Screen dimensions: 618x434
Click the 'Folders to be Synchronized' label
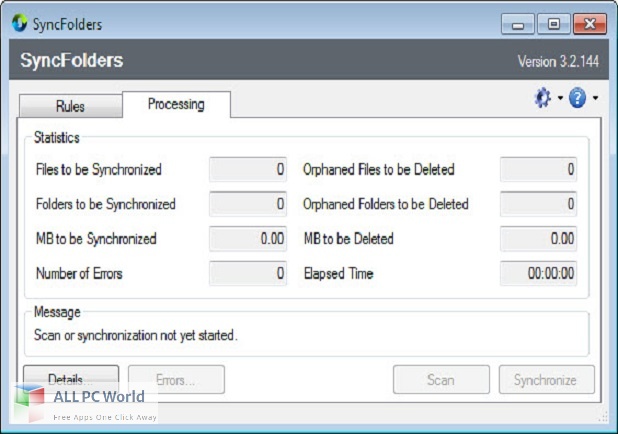(106, 204)
